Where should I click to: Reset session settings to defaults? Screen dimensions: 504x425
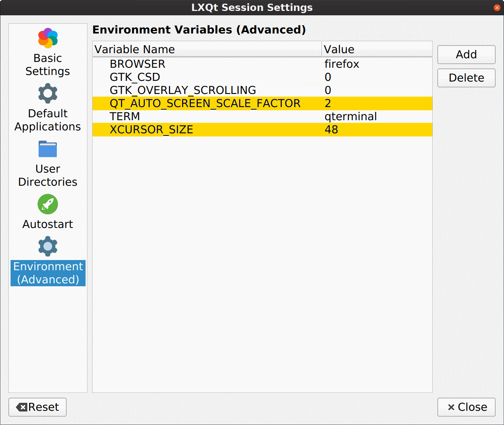click(38, 407)
